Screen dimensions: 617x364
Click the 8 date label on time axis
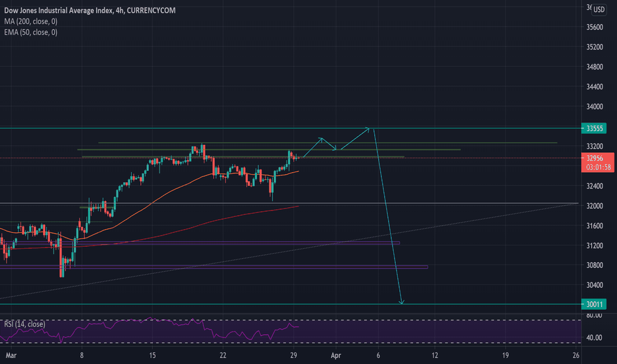(82, 355)
